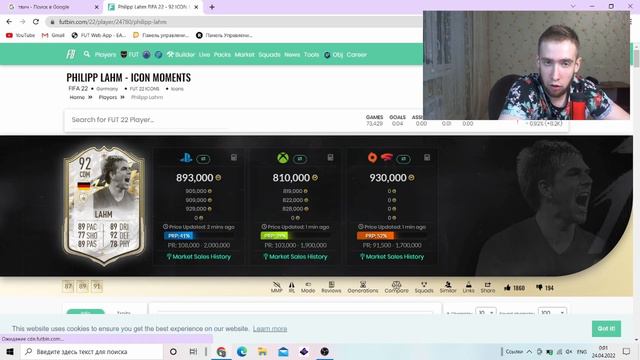Open Xbox Market Sales History
Image resolution: width=640 pixels, height=360 pixels.
pos(296,257)
